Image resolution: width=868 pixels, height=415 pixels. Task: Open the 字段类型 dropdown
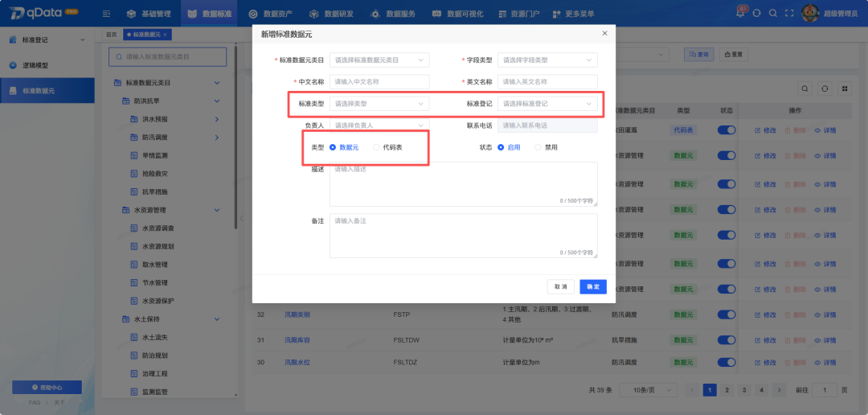point(547,60)
